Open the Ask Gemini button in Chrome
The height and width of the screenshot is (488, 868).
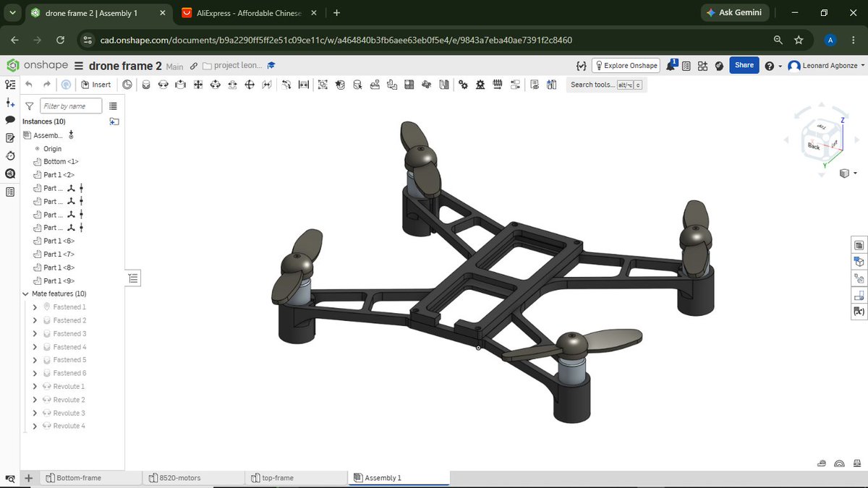[735, 12]
